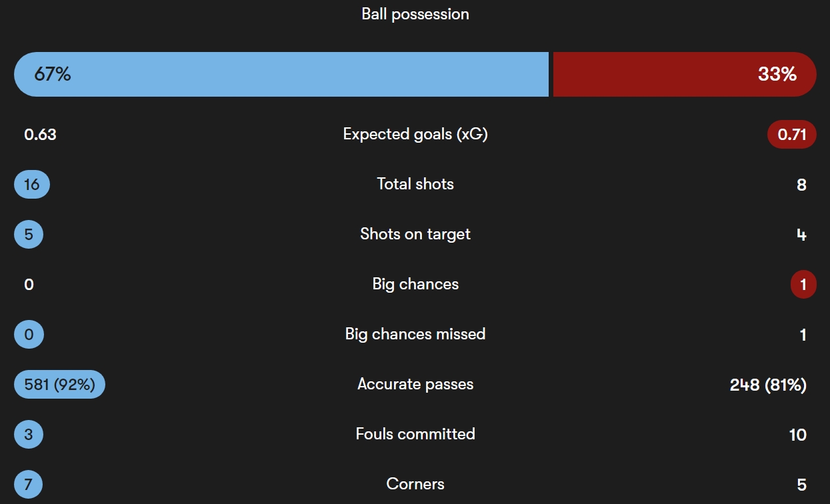This screenshot has height=504, width=830.
Task: Select the red 1 big chances badge
Action: coord(803,285)
